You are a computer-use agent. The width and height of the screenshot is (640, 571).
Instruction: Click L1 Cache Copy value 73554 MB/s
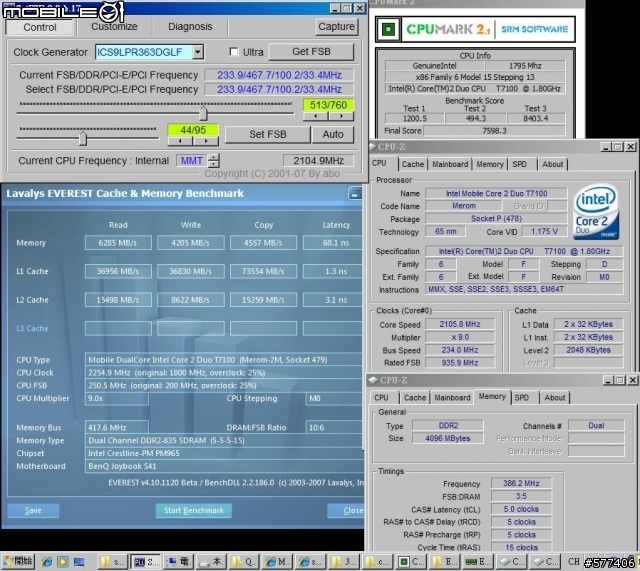(263, 271)
